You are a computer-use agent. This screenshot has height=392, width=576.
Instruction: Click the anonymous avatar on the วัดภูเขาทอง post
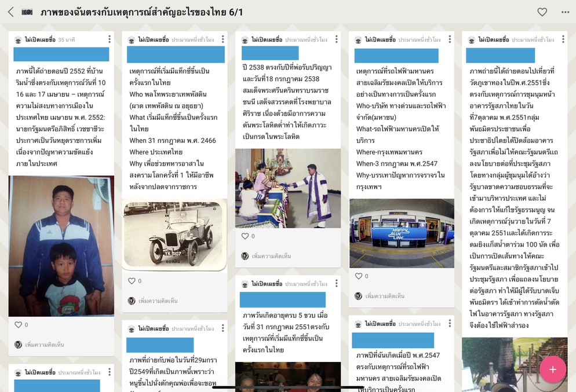[x=472, y=39]
